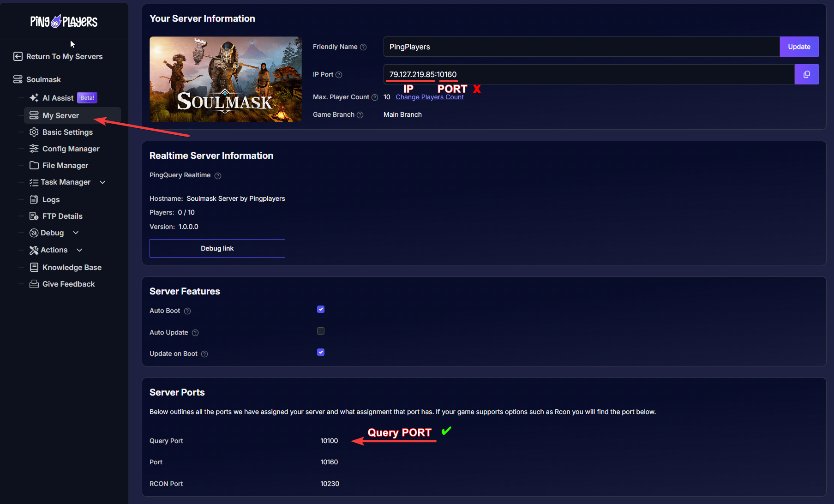Click the Auto Update help icon
The width and height of the screenshot is (834, 504).
pyautogui.click(x=195, y=333)
